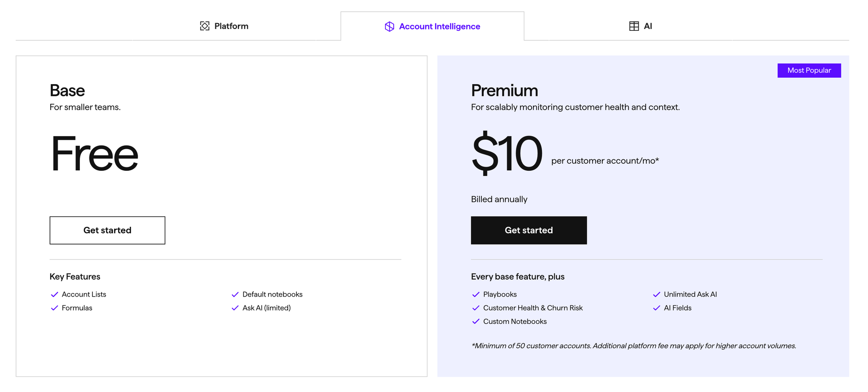This screenshot has width=868, height=392.
Task: Click the Ask AI (limited) feature
Action: coord(266,308)
